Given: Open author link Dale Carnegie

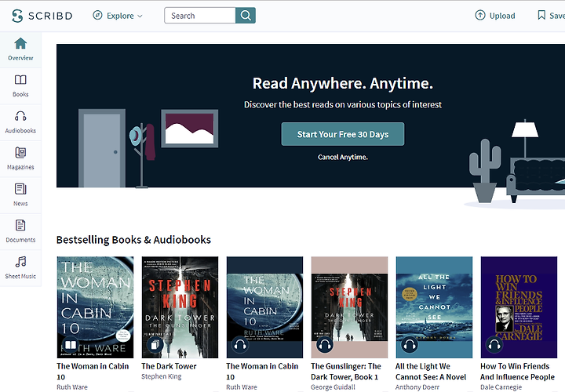Looking at the screenshot, I should click(x=501, y=387).
